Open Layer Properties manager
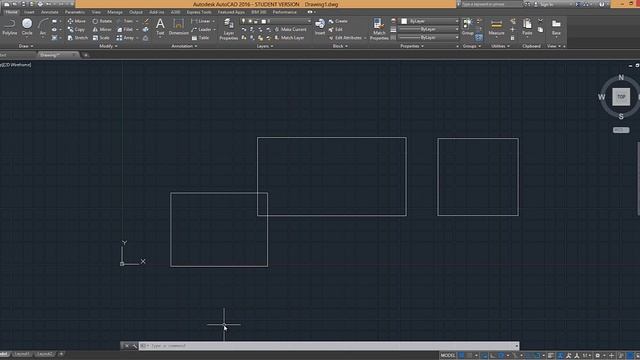Image resolution: width=640 pixels, height=360 pixels. (229, 29)
